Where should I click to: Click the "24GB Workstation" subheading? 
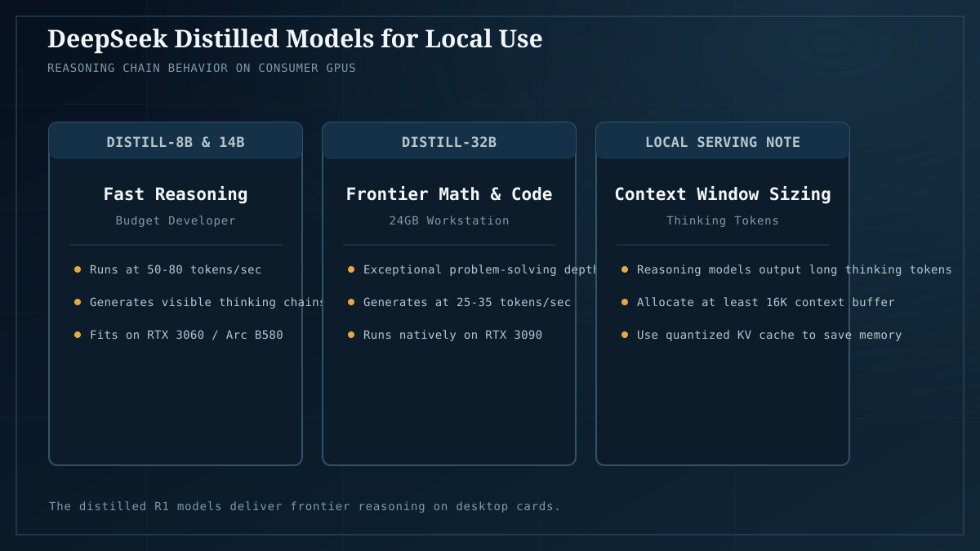tap(449, 220)
